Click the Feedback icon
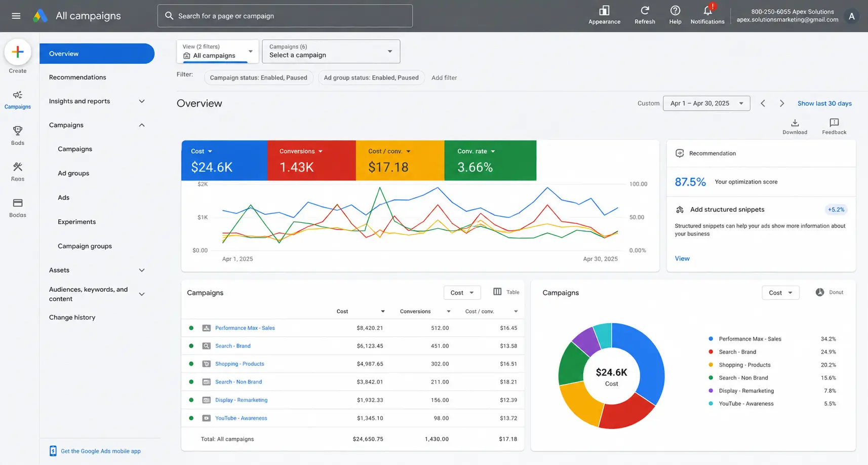This screenshot has width=868, height=465. click(x=834, y=123)
